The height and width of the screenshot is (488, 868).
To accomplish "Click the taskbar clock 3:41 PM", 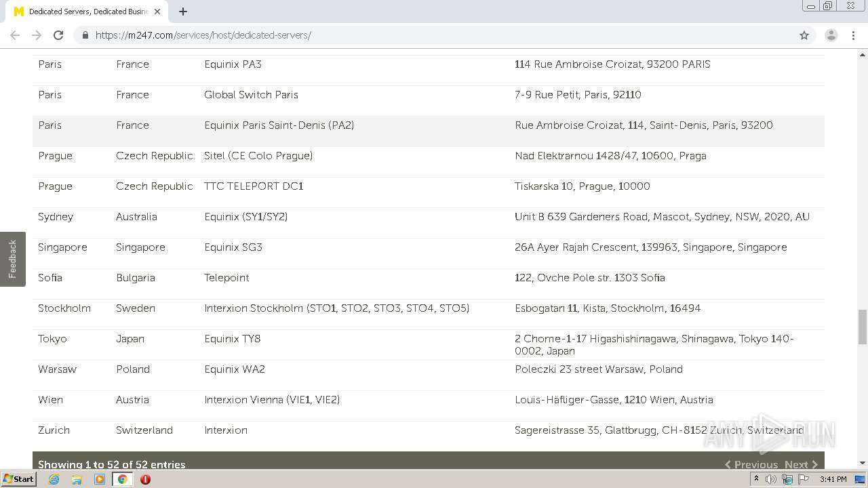I will tap(833, 479).
